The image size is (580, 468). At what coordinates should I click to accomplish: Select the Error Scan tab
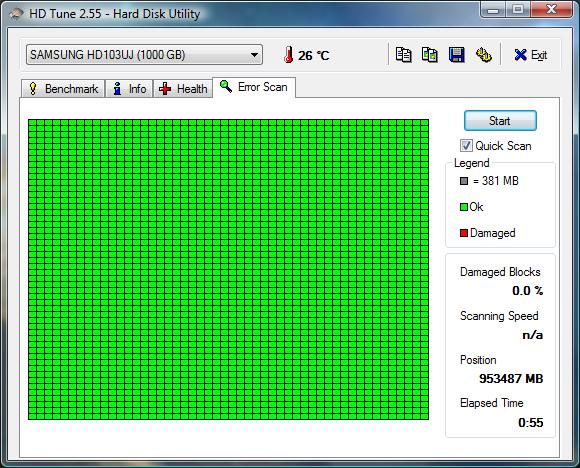pyautogui.click(x=254, y=87)
